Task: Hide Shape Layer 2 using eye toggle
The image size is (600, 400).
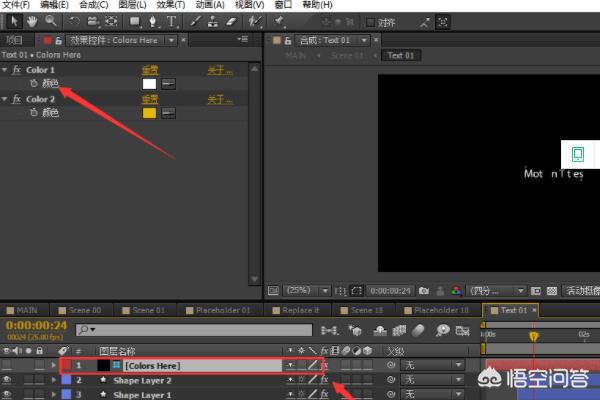Action: pos(8,381)
